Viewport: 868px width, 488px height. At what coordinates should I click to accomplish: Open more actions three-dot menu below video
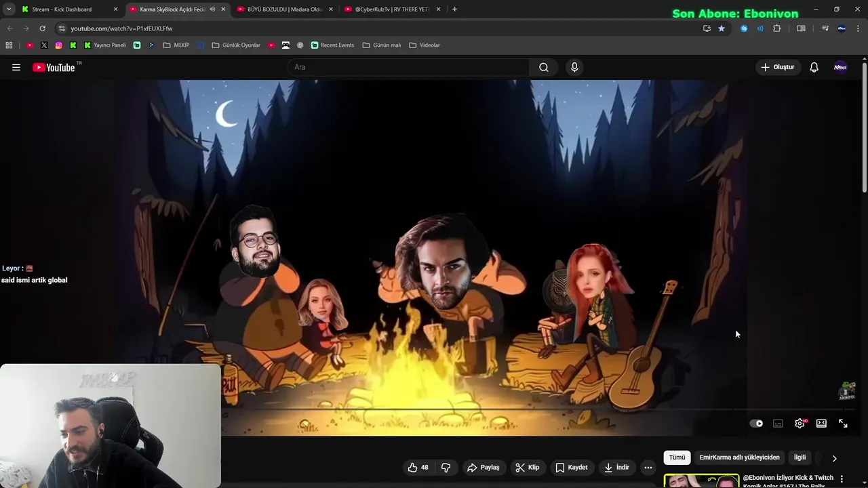(648, 467)
